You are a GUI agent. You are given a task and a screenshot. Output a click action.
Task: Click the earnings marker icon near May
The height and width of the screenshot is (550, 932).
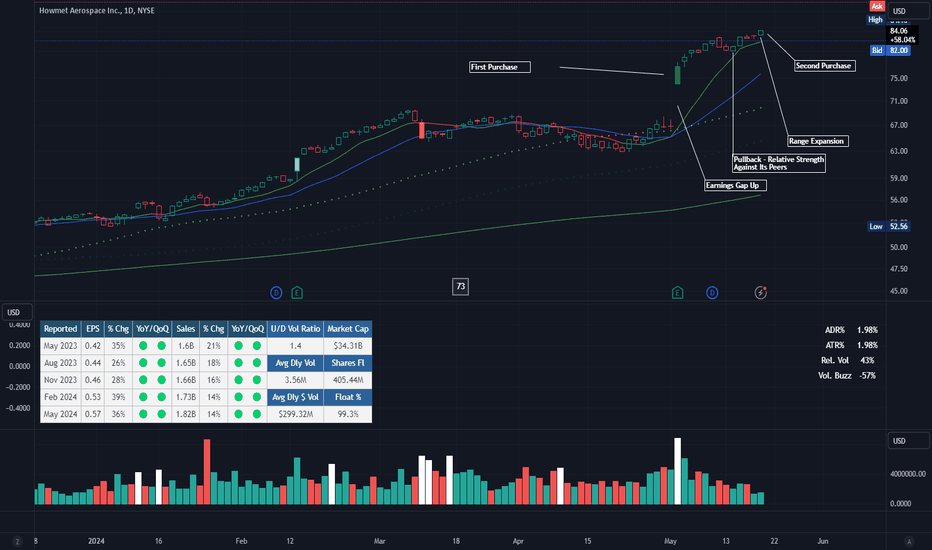point(677,293)
